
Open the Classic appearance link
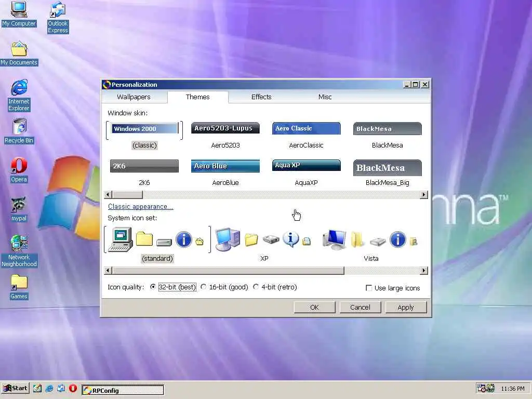click(x=140, y=207)
